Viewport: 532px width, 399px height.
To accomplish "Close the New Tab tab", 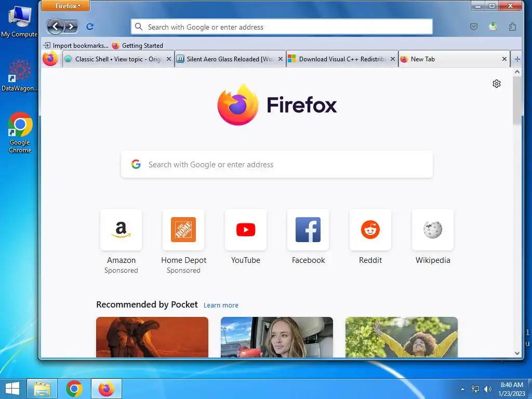I will 504,59.
